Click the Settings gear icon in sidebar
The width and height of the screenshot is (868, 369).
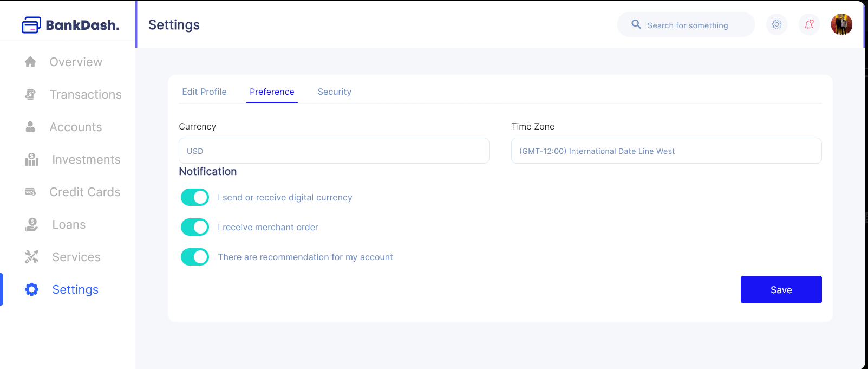point(31,289)
